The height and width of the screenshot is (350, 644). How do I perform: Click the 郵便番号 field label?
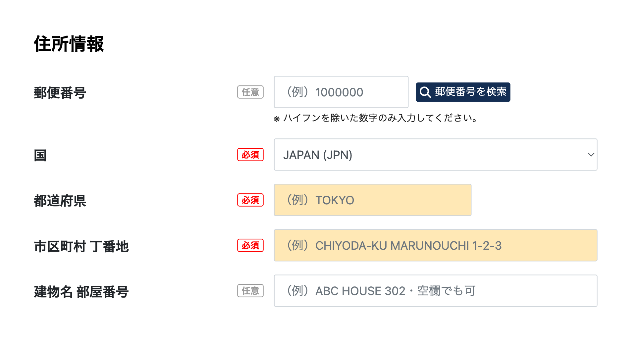click(60, 93)
